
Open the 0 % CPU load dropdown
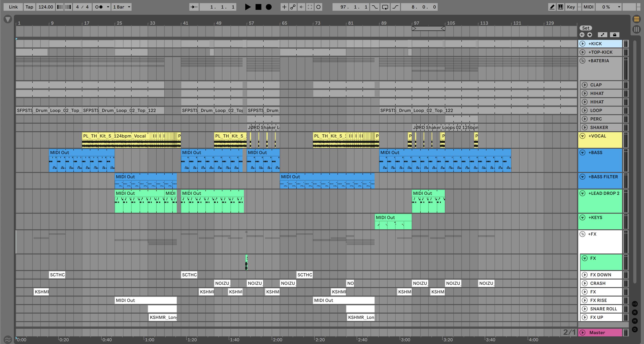[x=608, y=7]
